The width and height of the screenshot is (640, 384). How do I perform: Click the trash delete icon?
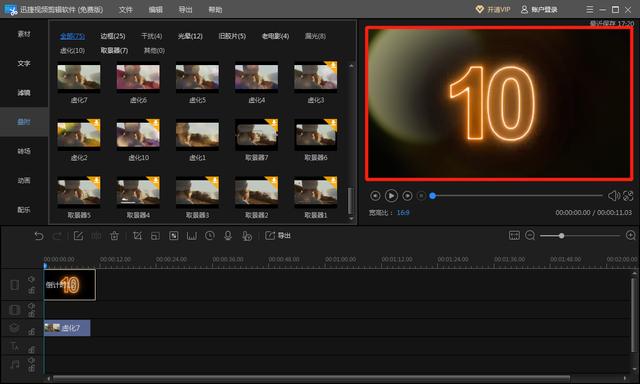(114, 236)
